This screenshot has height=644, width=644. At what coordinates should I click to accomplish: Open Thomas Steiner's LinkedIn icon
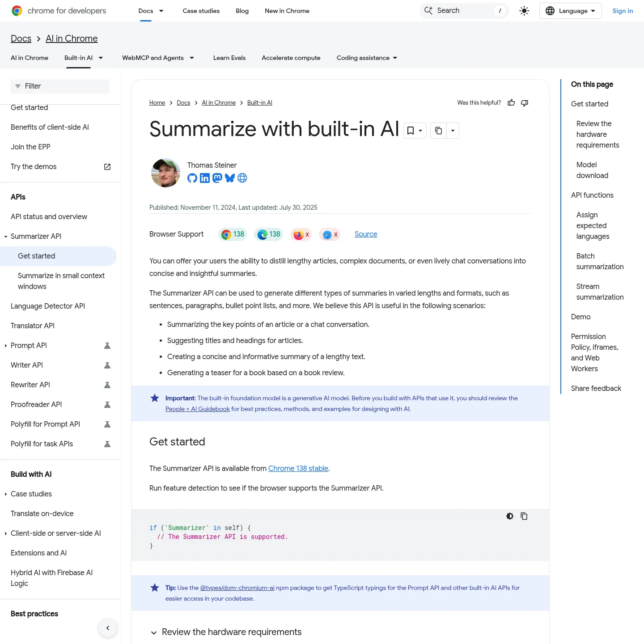(x=205, y=178)
